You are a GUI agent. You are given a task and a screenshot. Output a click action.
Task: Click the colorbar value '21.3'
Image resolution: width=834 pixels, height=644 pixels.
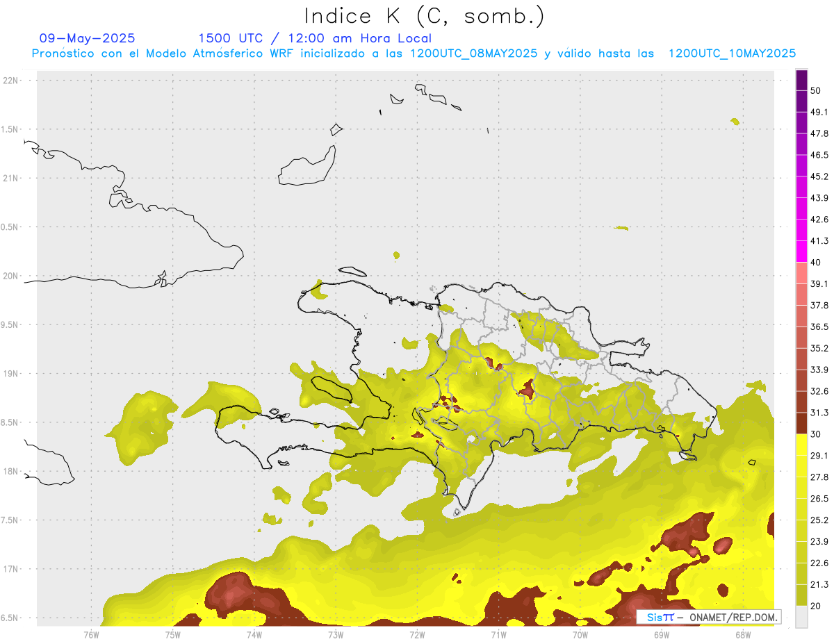[819, 585]
